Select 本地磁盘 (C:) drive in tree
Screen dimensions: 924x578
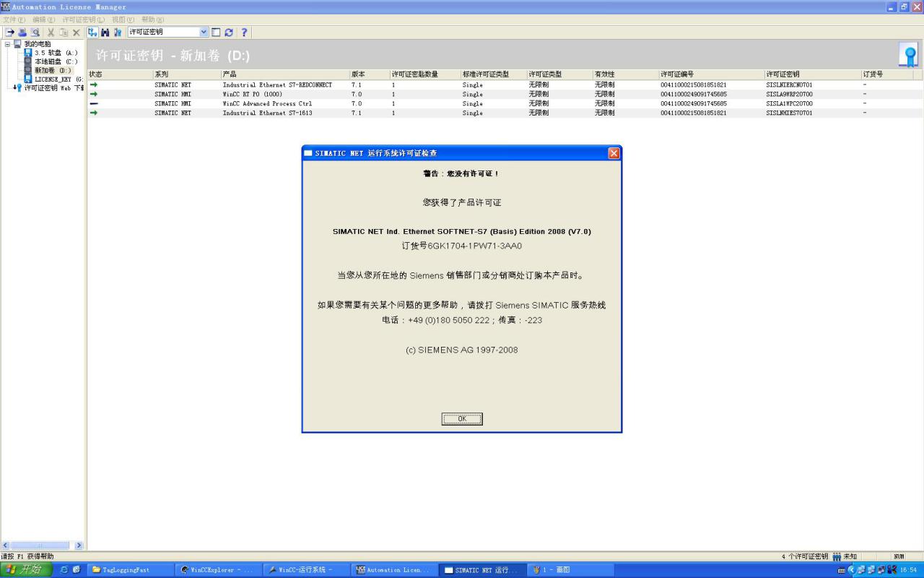click(x=56, y=61)
